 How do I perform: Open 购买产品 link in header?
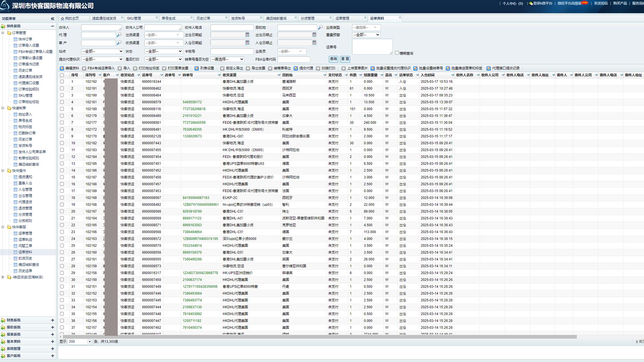pyautogui.click(x=620, y=3)
